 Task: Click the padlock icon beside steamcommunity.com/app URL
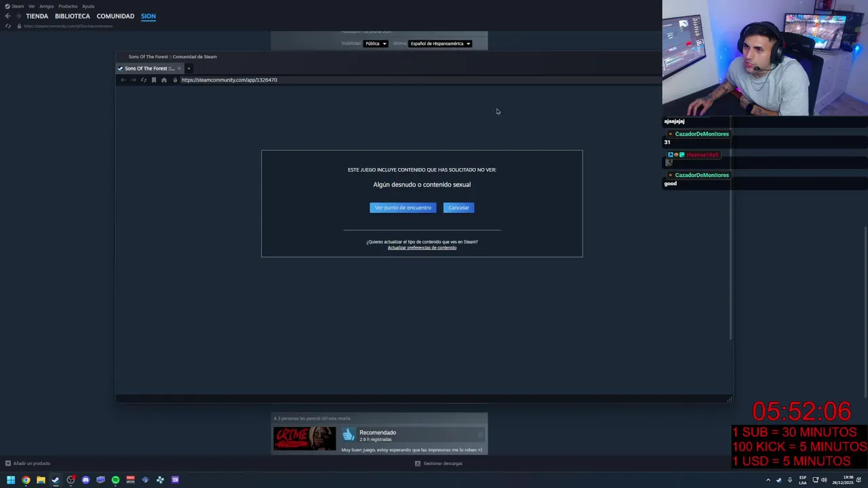pos(175,80)
